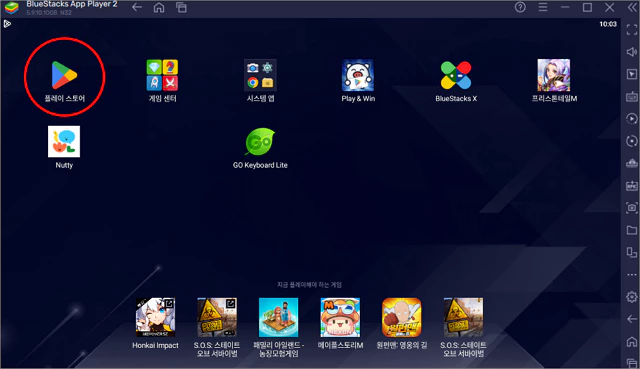Open GO Keyboard Lite
Screen dimensions: 640x369
coord(260,142)
